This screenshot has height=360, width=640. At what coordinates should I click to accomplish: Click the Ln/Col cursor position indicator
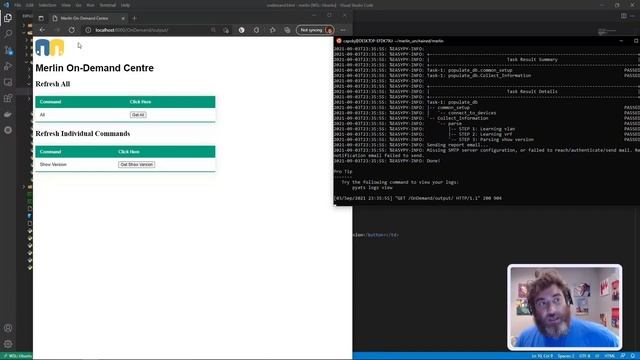click(x=542, y=356)
